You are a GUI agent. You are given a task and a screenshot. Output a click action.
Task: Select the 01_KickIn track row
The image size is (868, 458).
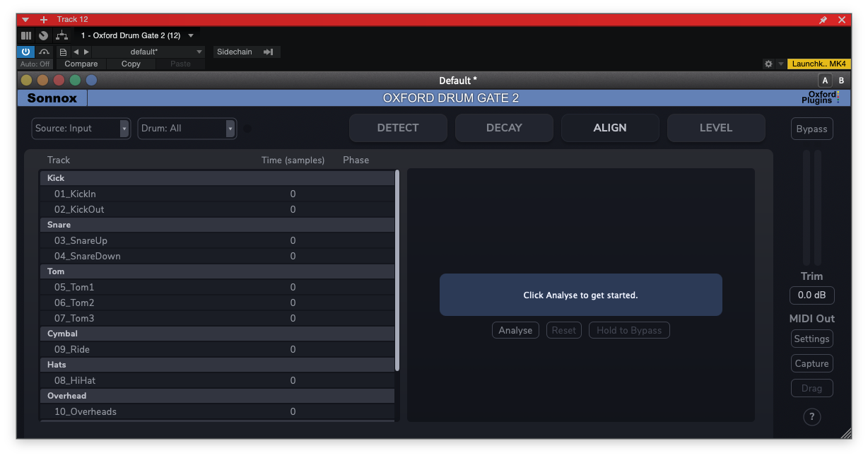217,194
